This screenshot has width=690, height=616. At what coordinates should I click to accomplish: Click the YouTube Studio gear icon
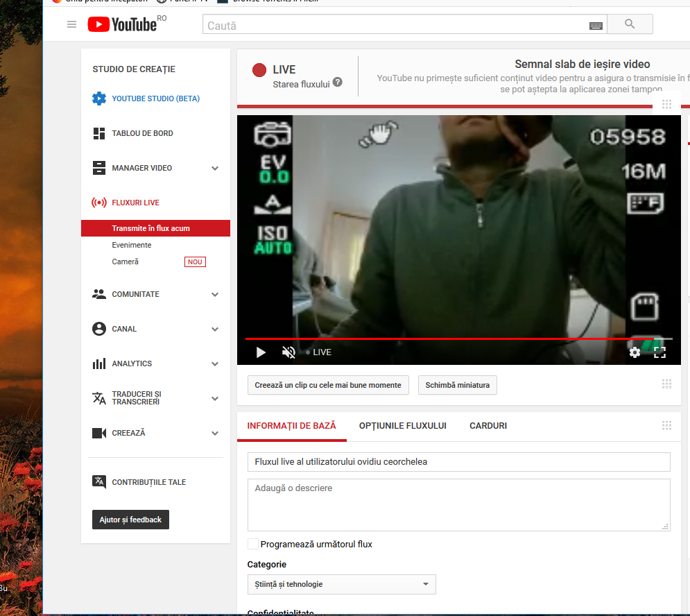tap(99, 99)
